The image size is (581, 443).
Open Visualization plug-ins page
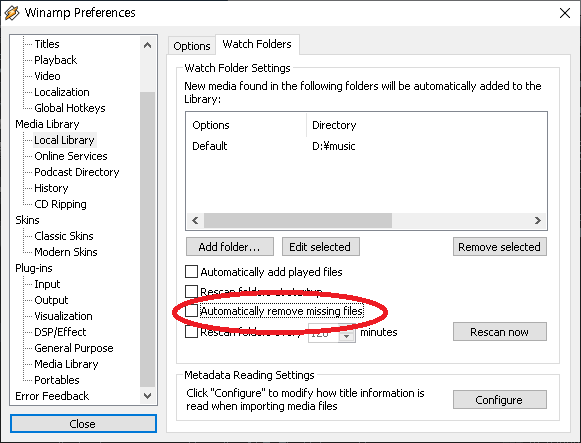[x=63, y=316]
